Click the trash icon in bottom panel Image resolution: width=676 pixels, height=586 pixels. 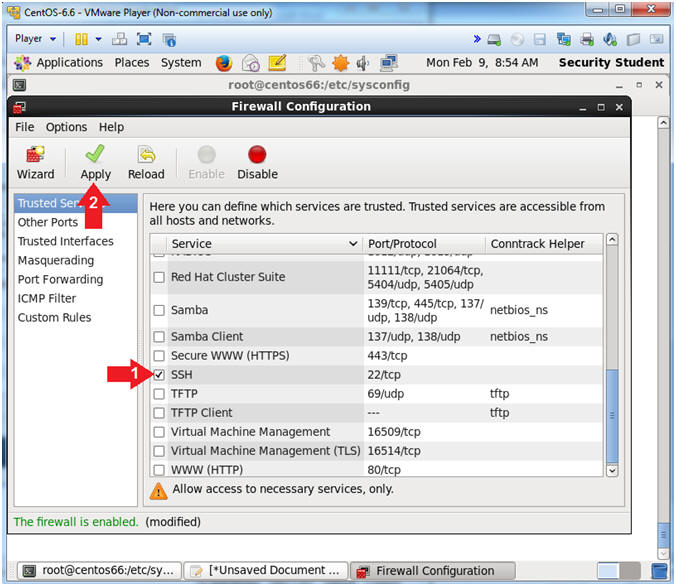point(659,571)
